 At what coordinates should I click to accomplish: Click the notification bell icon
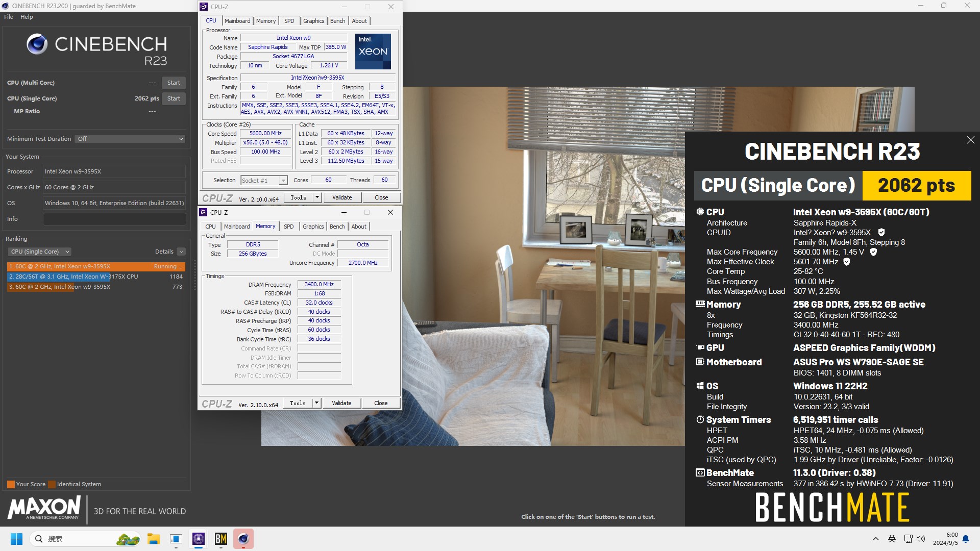coord(966,539)
